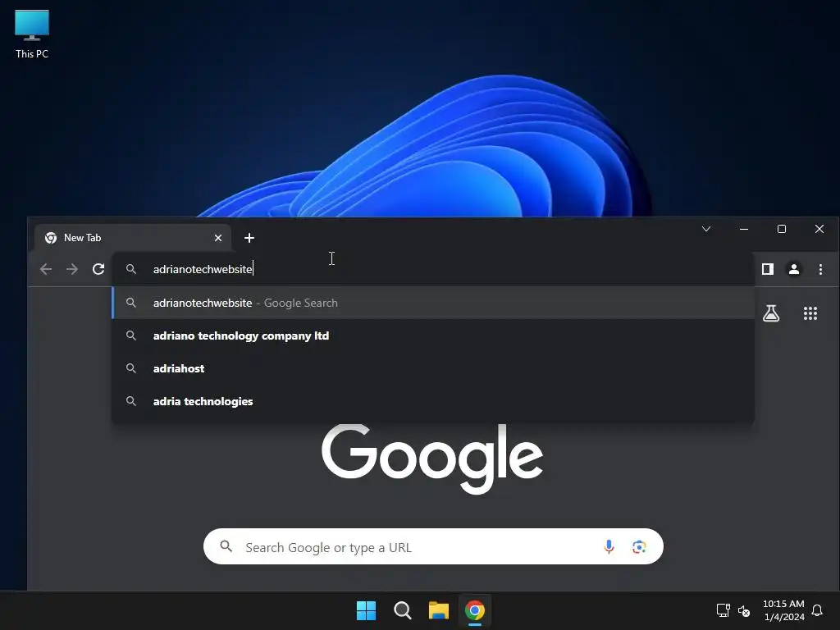Click the Chrome back arrow button
Image resolution: width=840 pixels, height=630 pixels.
tap(46, 269)
